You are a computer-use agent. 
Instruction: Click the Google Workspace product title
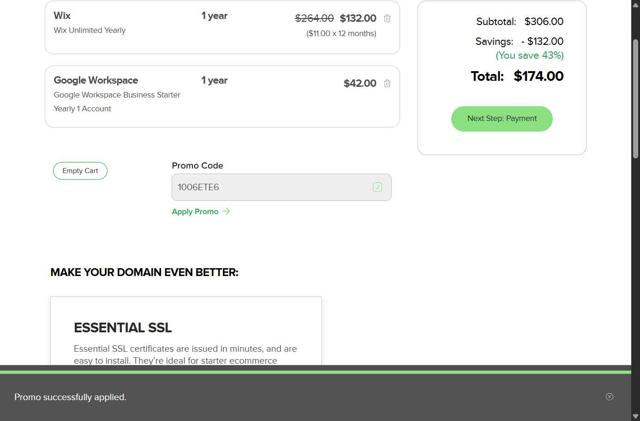96,80
